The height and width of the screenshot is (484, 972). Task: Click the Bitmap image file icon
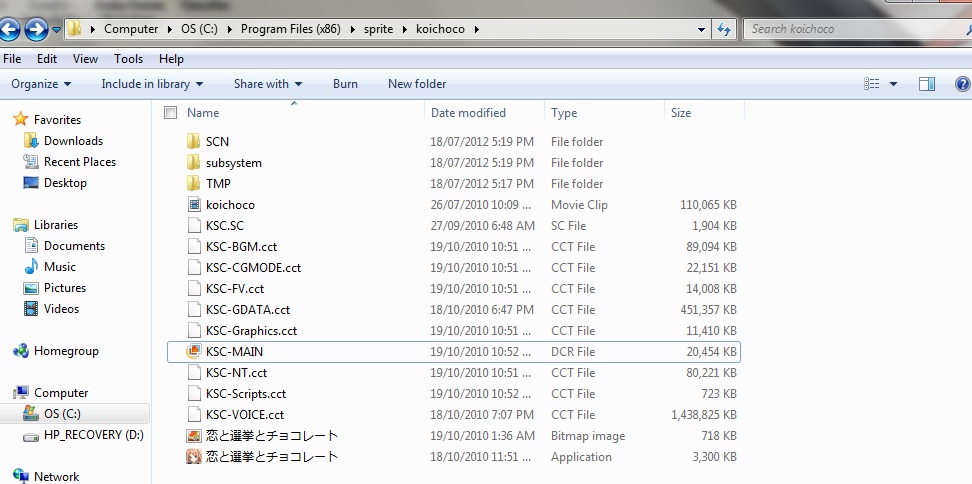[194, 436]
